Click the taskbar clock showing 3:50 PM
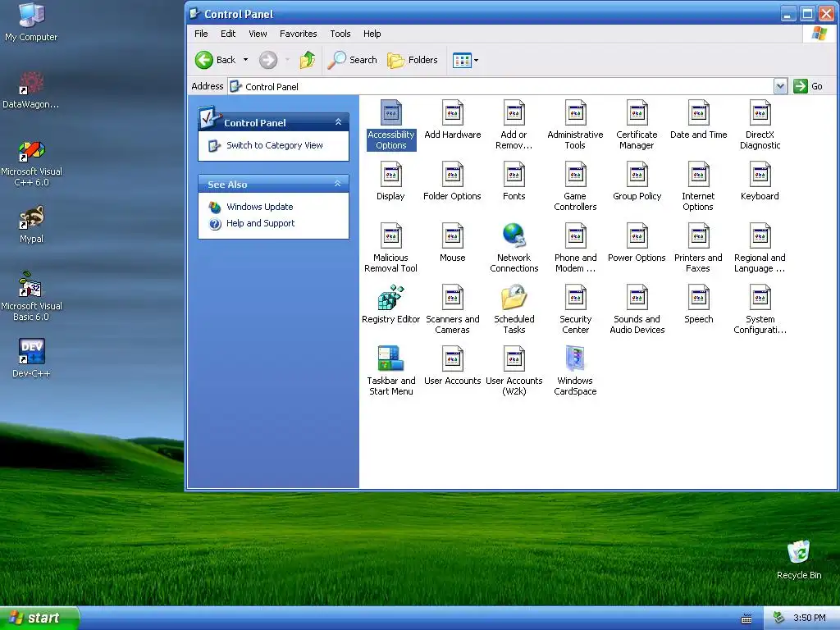Image resolution: width=840 pixels, height=630 pixels. (x=809, y=618)
